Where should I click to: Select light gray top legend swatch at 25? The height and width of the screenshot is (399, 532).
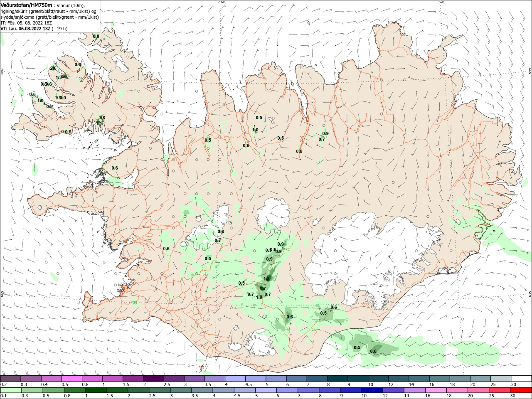[501, 379]
